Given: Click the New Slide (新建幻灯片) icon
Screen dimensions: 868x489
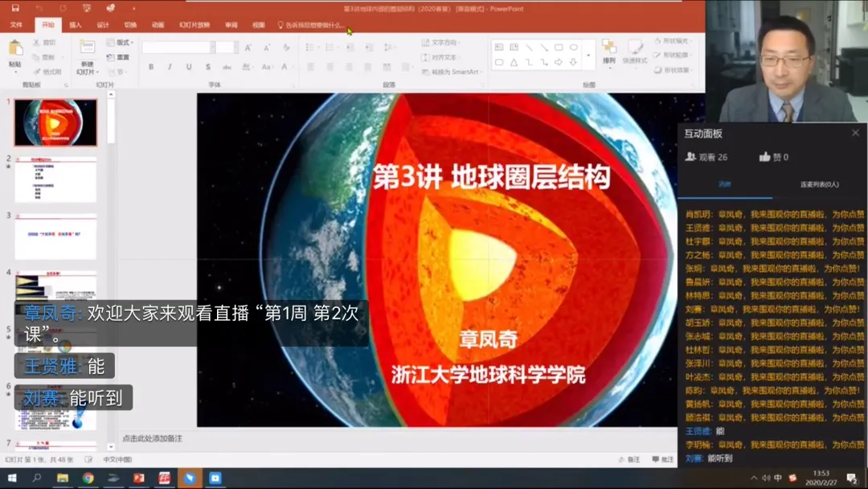Looking at the screenshot, I should click(x=86, y=51).
